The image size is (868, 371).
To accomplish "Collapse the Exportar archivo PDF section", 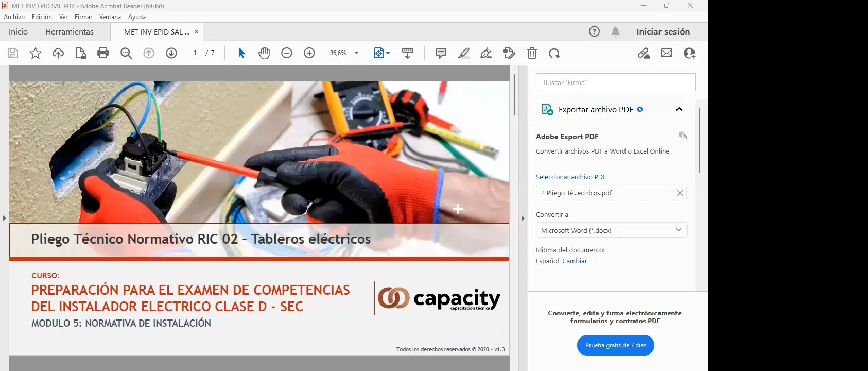I will 679,109.
